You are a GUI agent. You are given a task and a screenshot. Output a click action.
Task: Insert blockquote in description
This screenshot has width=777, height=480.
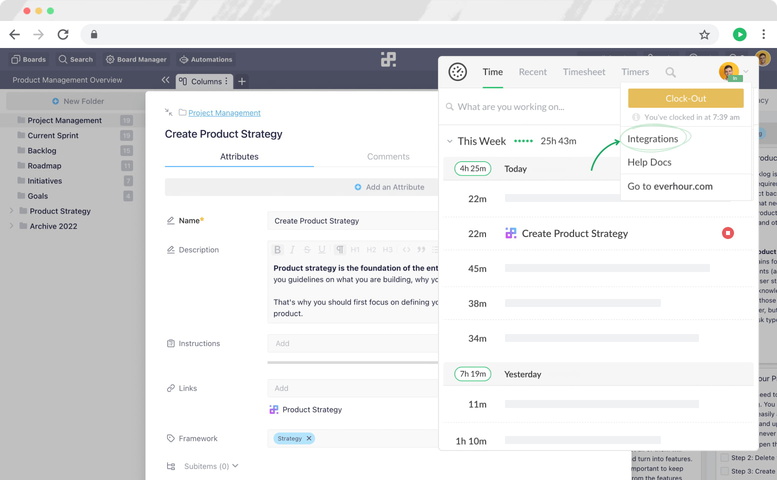[421, 250]
